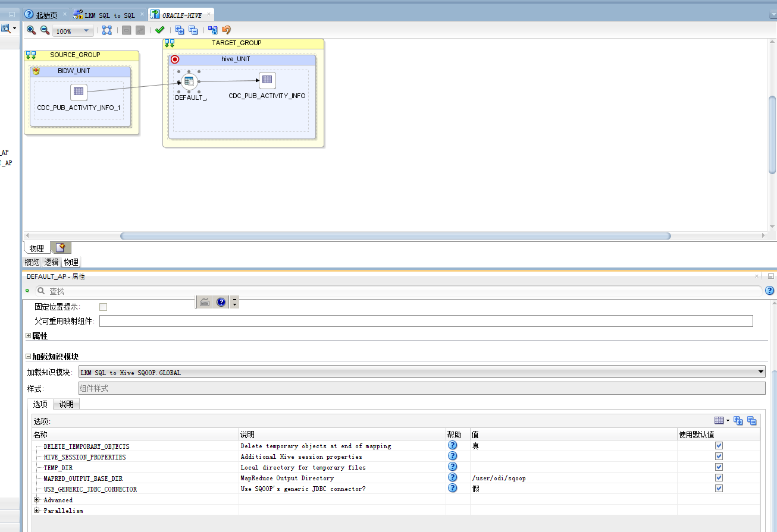Screen dimensions: 777x532
Task: Select the CDC_PUB_ACTIVITY_INFO_1 source table node
Action: 79,92
